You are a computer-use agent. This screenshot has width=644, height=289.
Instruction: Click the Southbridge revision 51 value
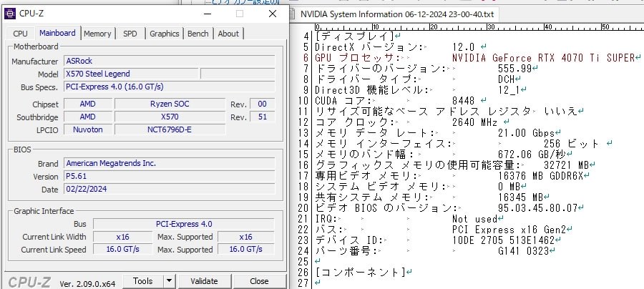point(263,117)
